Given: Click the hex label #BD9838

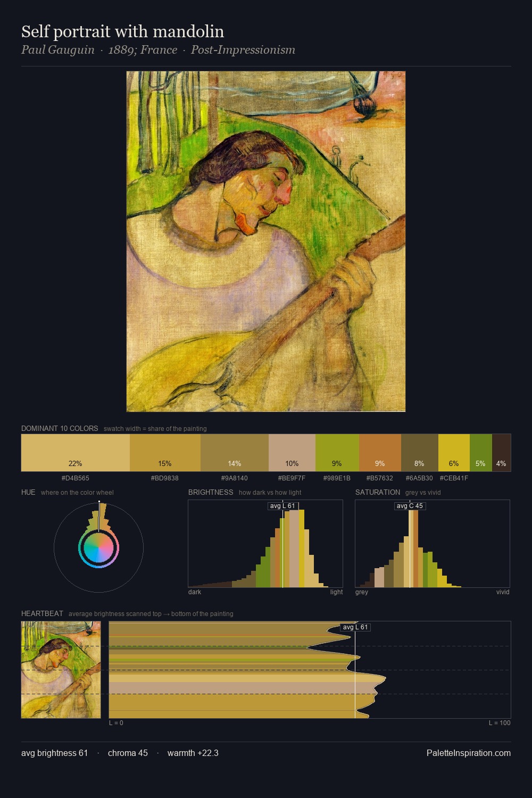Looking at the screenshot, I should click(165, 478).
